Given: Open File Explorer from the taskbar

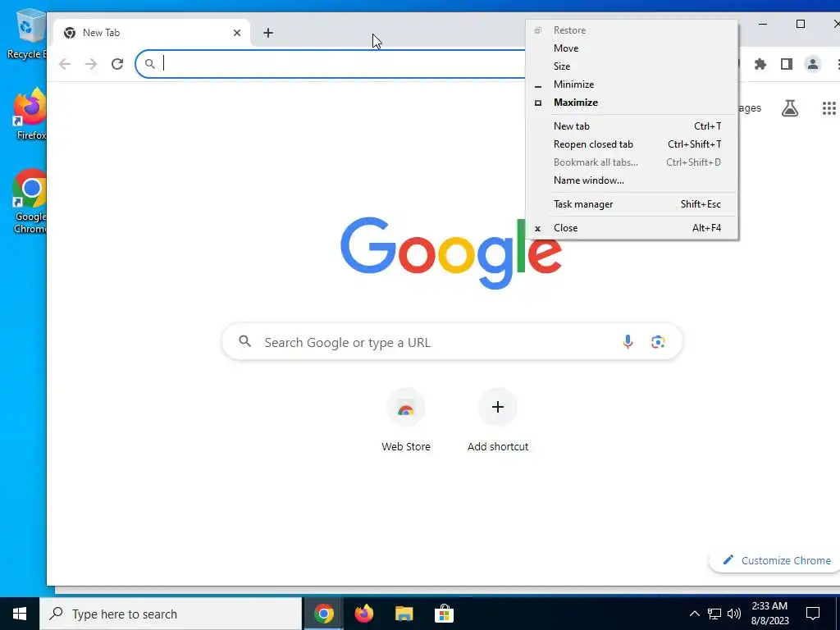Looking at the screenshot, I should [x=404, y=614].
